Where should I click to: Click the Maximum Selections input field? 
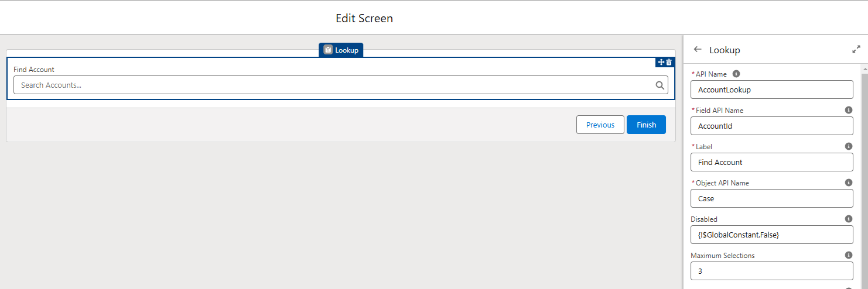pyautogui.click(x=771, y=271)
